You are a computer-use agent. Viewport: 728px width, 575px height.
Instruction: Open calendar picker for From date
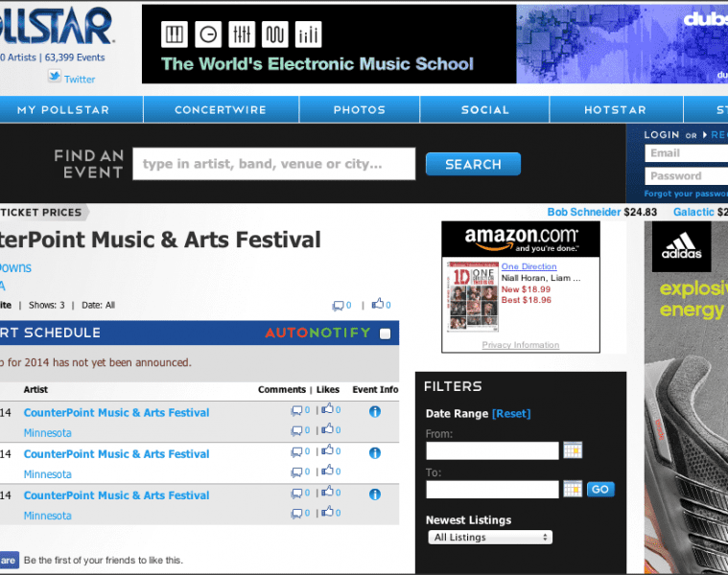[x=573, y=450]
